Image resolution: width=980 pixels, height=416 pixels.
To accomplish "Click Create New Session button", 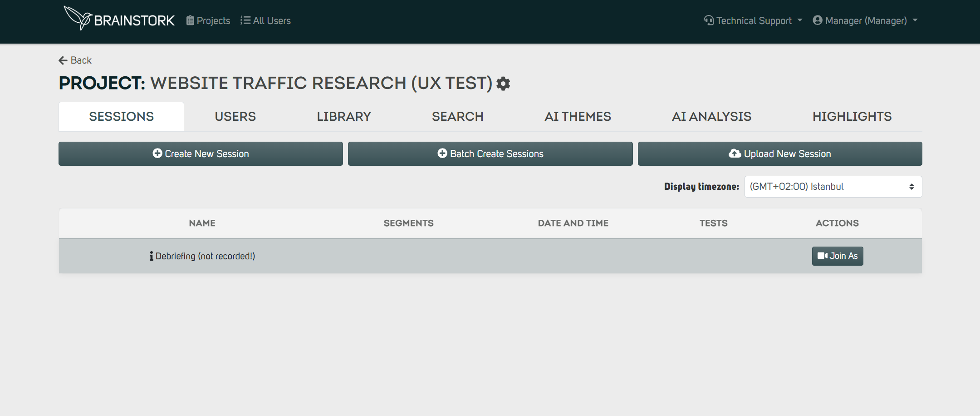I will [201, 154].
